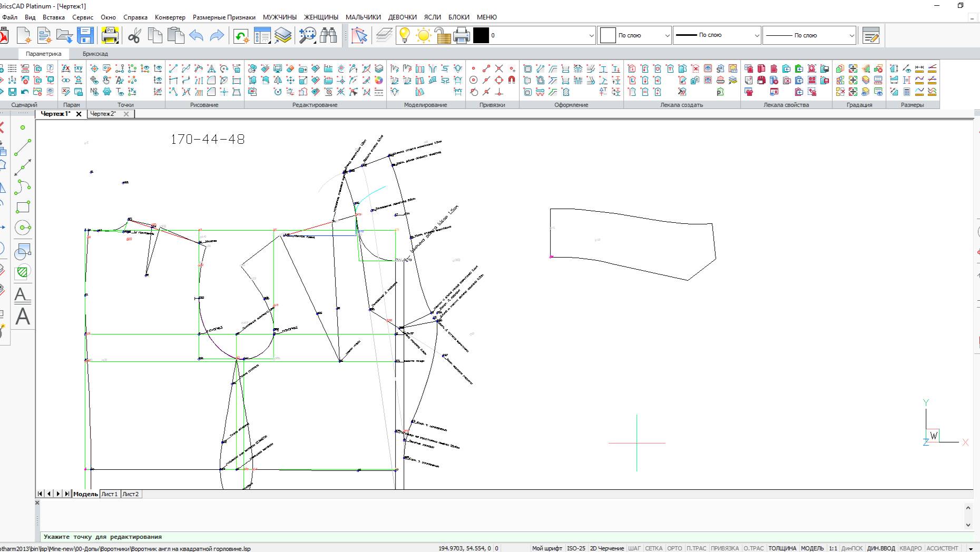Close the Чертеж1 document tab
Screen dimensions: 980x552
(79, 114)
